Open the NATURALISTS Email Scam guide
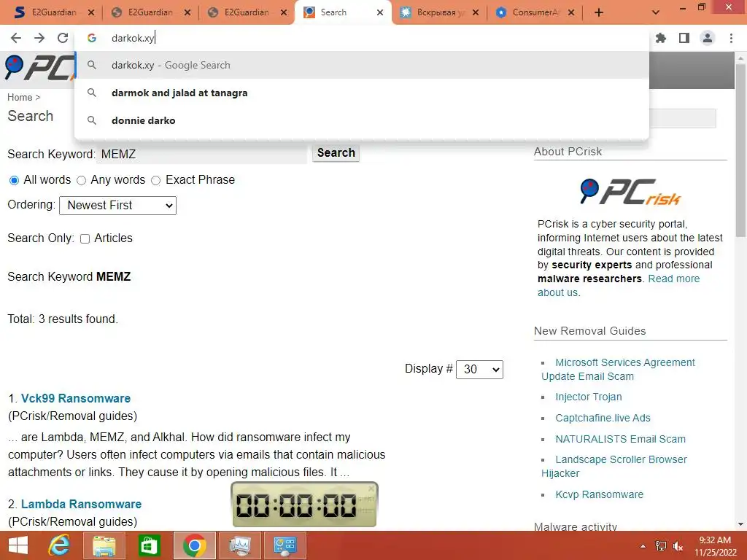 [x=620, y=438]
